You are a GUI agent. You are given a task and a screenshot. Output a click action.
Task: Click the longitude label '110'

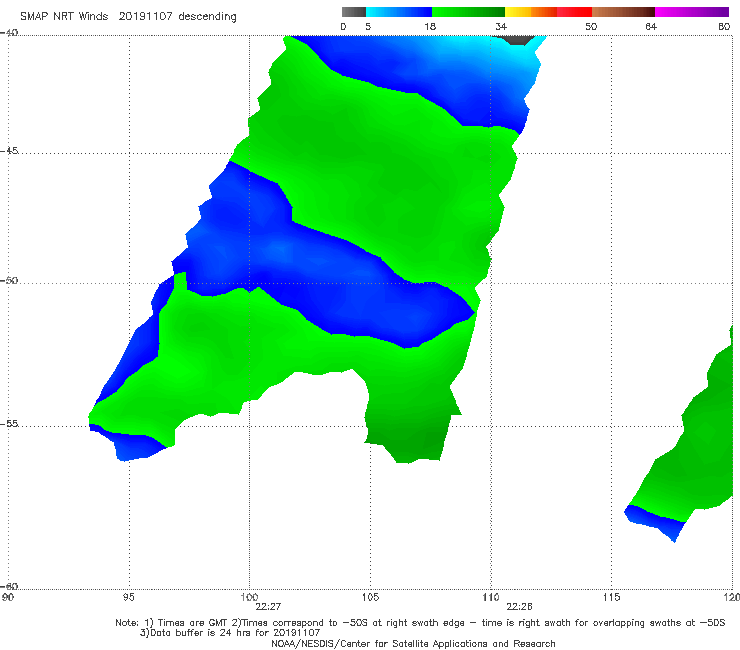coord(491,597)
